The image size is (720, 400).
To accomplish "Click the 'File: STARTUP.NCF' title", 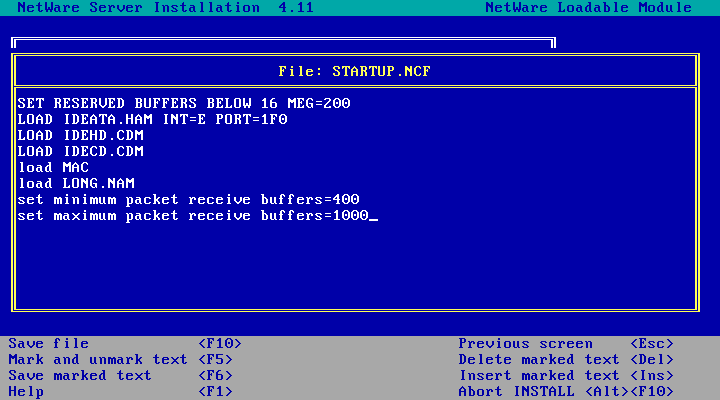I will (354, 71).
